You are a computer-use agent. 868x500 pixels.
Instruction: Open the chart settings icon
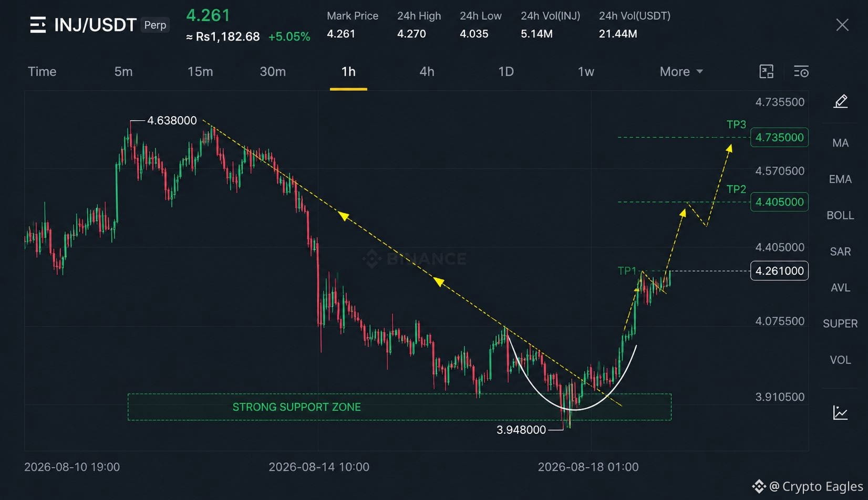tap(801, 71)
